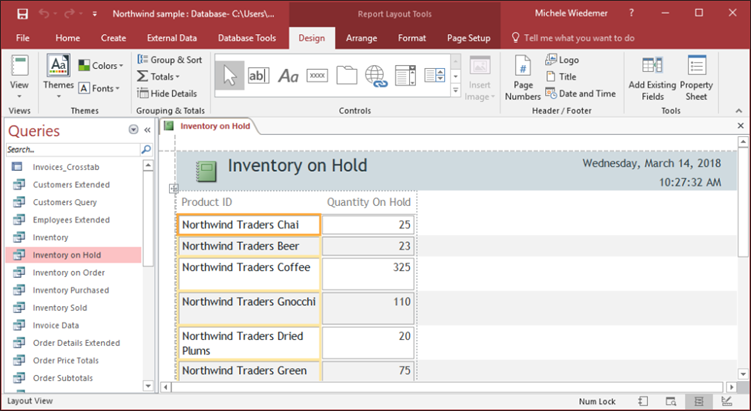Click the Quantity On Hold column header

368,202
